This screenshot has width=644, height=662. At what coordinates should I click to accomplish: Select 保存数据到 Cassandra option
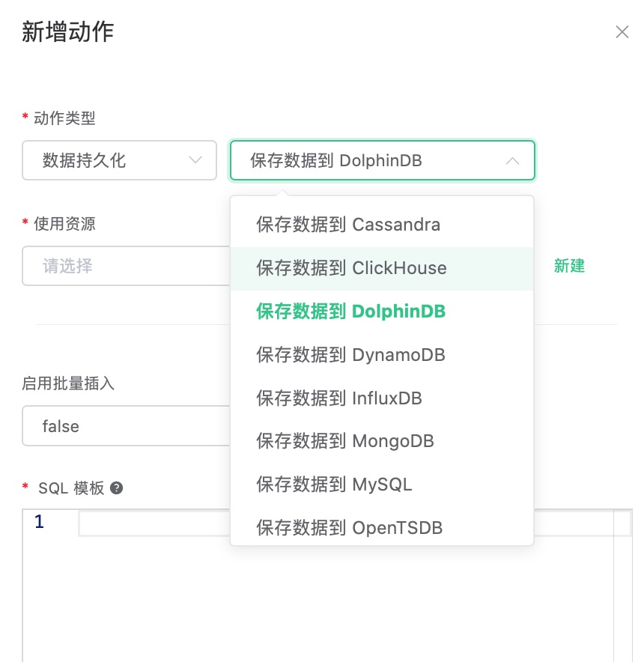(x=348, y=225)
